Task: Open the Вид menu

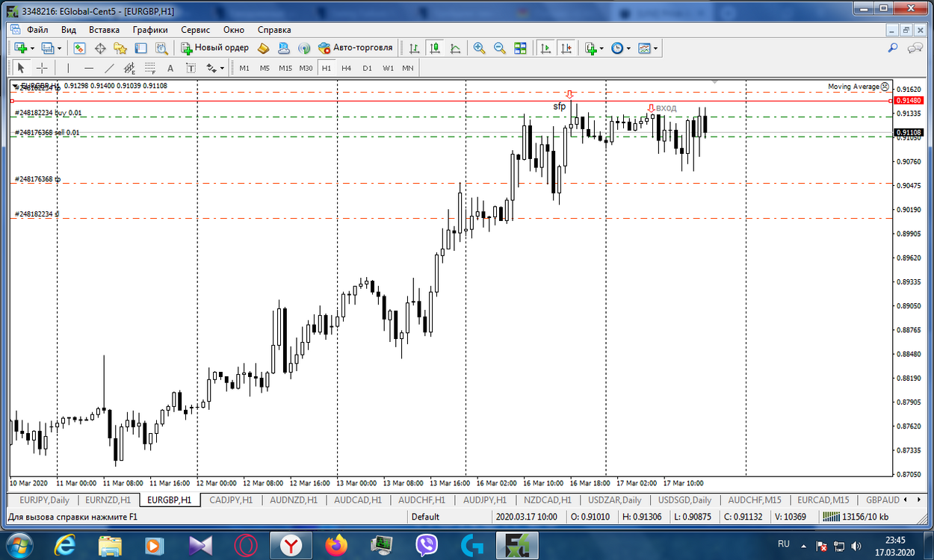Action: (69, 30)
